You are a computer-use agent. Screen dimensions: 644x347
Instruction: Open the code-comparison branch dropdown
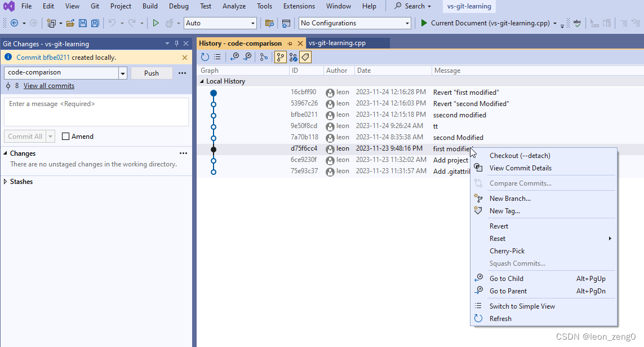(122, 73)
